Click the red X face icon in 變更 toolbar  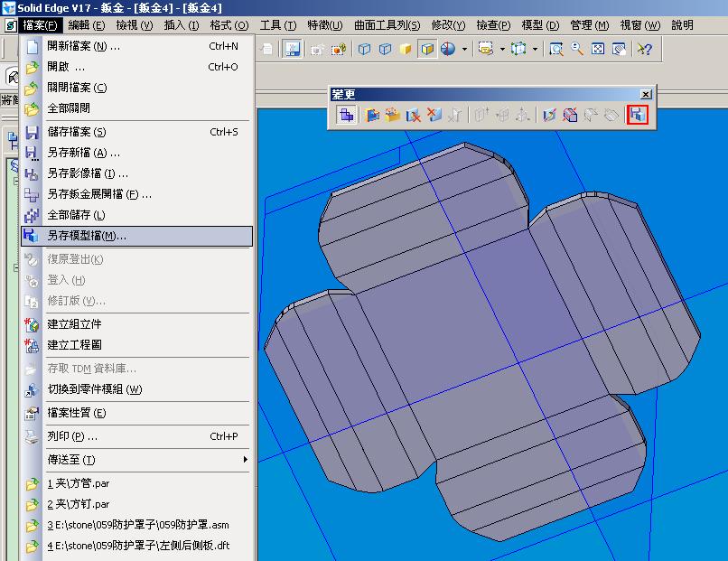click(434, 115)
